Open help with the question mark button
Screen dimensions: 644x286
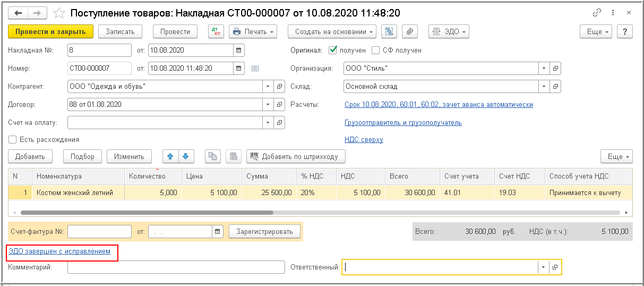[625, 31]
